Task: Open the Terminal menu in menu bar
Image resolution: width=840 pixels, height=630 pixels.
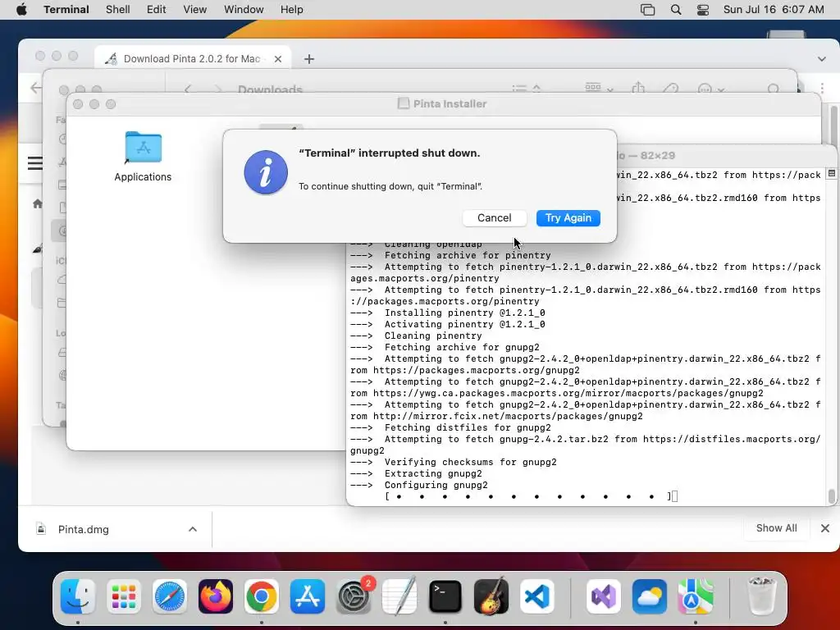Action: pos(66,10)
